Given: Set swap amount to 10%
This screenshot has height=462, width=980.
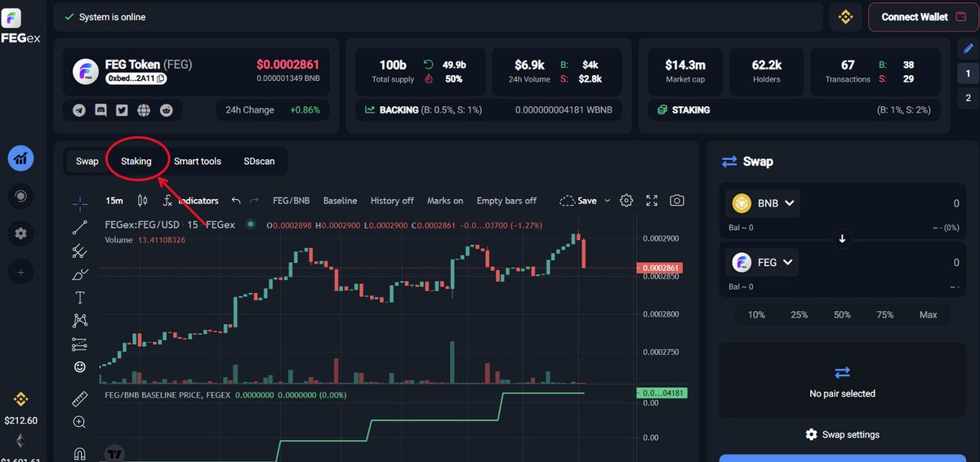Looking at the screenshot, I should pyautogui.click(x=756, y=315).
